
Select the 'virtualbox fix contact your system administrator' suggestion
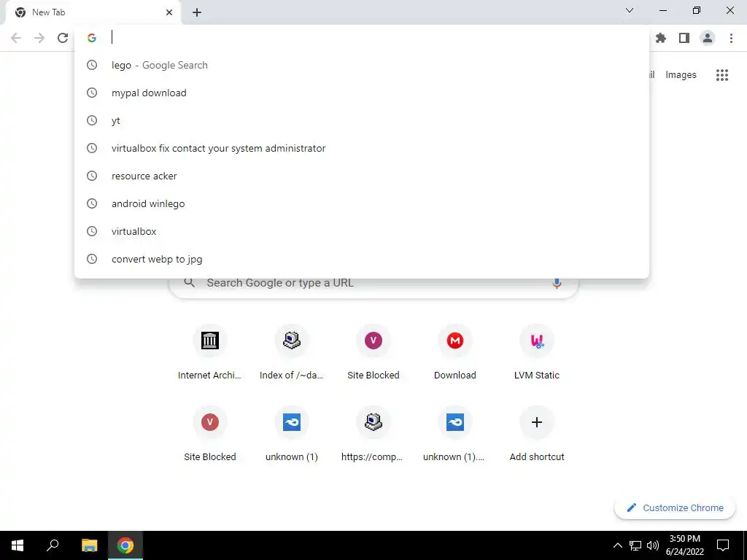(x=362, y=148)
